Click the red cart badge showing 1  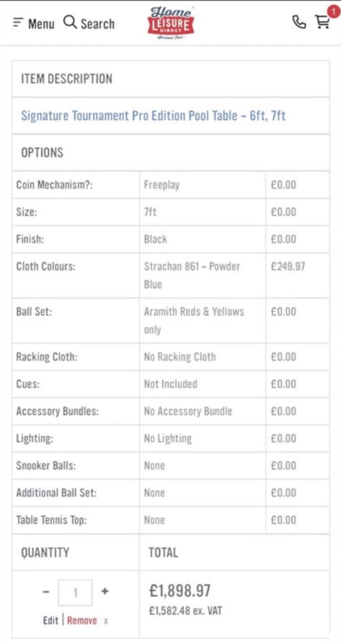333,12
